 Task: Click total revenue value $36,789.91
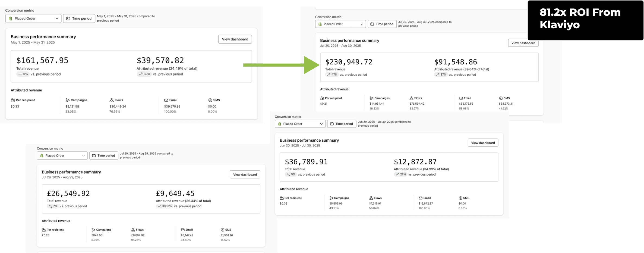pos(306,162)
